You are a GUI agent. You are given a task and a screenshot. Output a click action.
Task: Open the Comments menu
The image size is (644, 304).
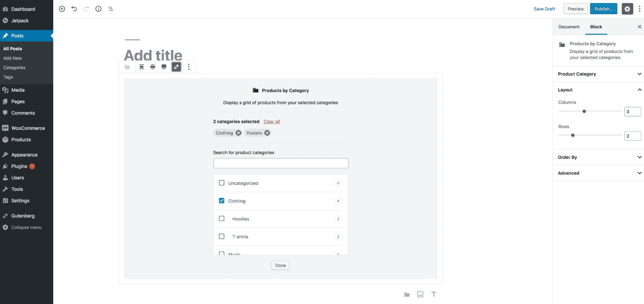[x=26, y=113]
